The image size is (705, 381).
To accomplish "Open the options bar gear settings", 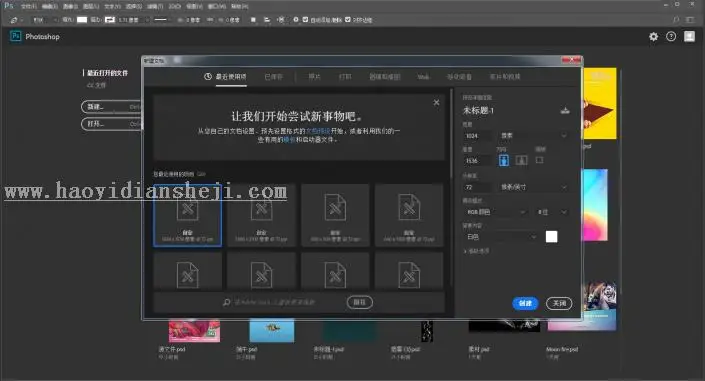I will tap(296, 20).
